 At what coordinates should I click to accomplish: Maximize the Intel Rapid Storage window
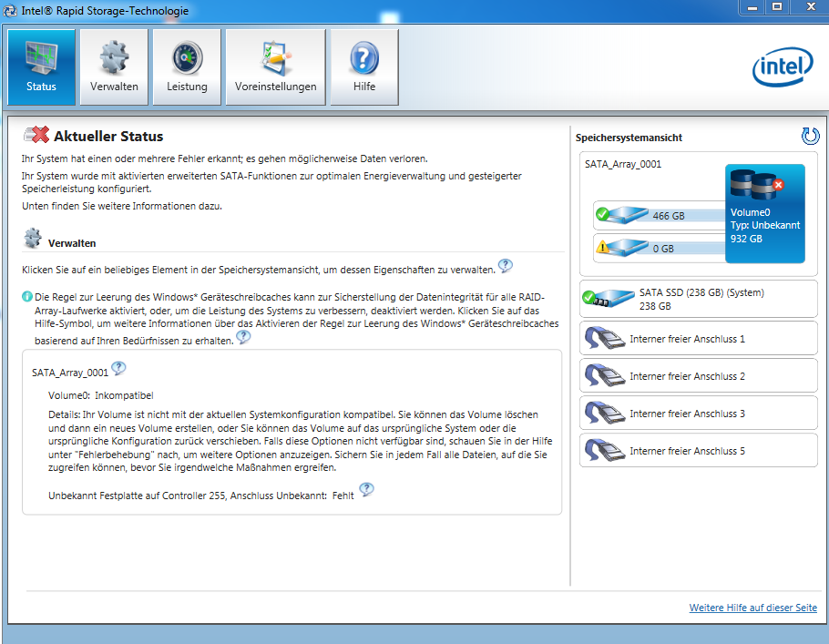(x=777, y=7)
